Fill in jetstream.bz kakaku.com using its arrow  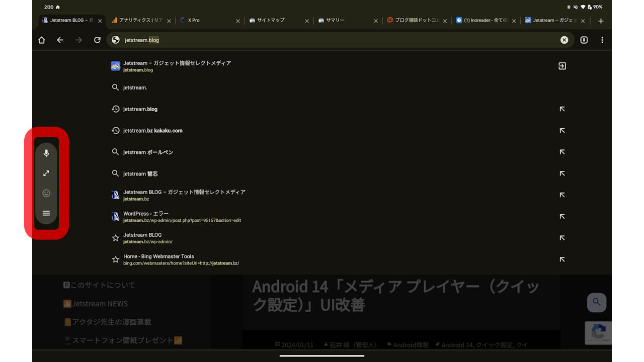562,131
